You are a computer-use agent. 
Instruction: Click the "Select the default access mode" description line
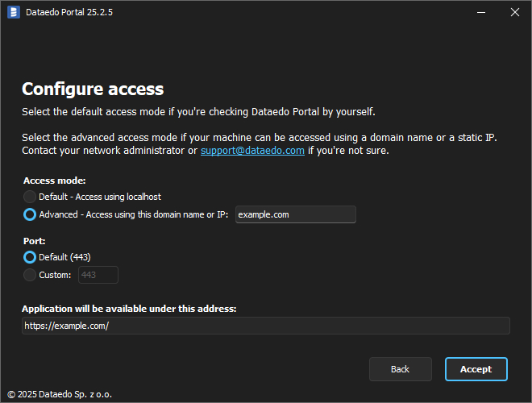click(x=198, y=111)
